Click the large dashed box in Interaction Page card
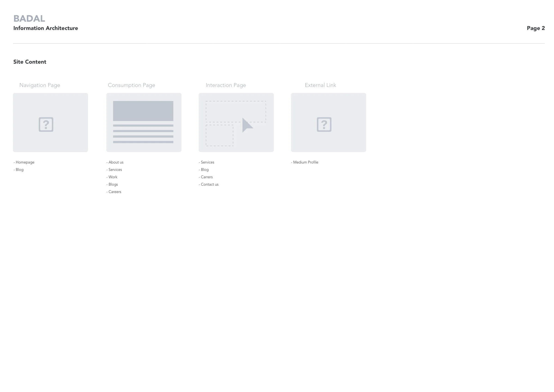This screenshot has width=554, height=392. (x=236, y=112)
